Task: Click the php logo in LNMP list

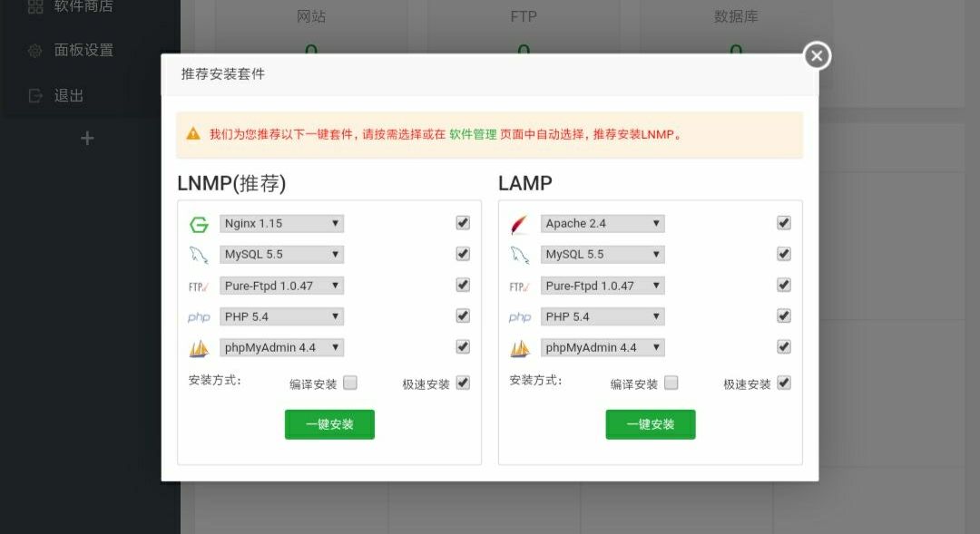Action: click(x=199, y=317)
